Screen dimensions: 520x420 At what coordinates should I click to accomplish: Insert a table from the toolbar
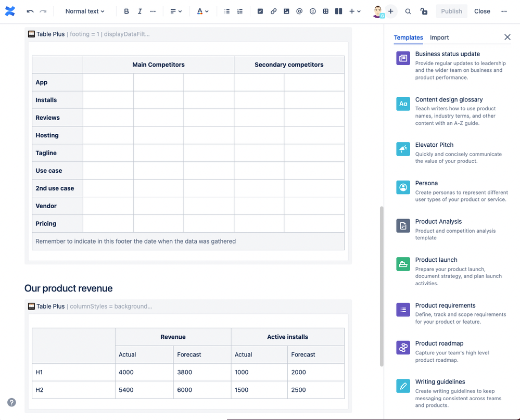click(x=325, y=11)
